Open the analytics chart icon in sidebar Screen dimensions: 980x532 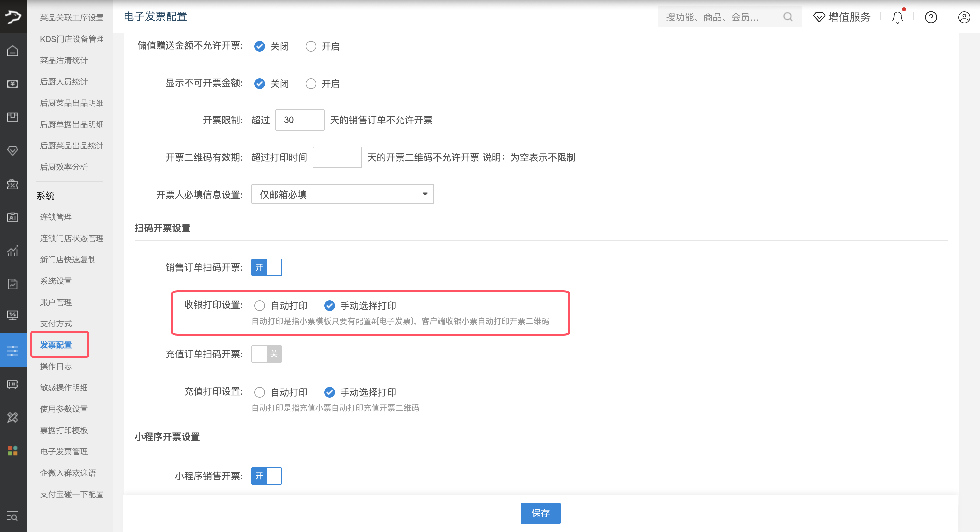[13, 251]
